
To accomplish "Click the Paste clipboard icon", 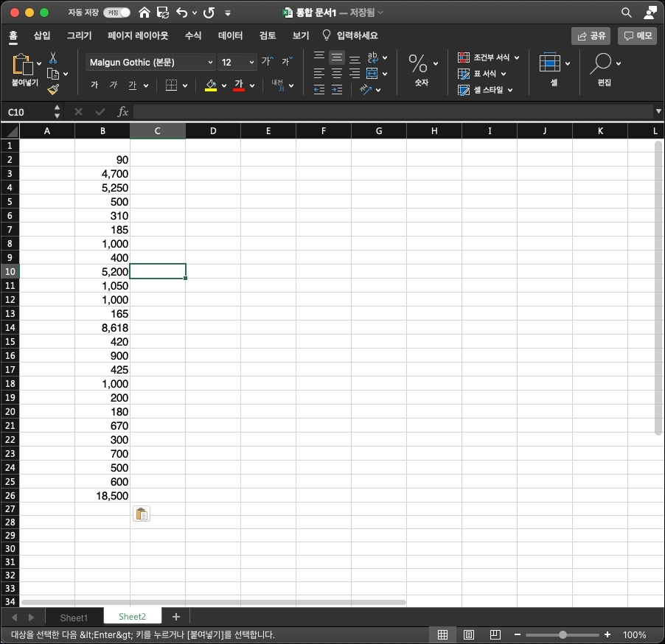I will (x=22, y=64).
